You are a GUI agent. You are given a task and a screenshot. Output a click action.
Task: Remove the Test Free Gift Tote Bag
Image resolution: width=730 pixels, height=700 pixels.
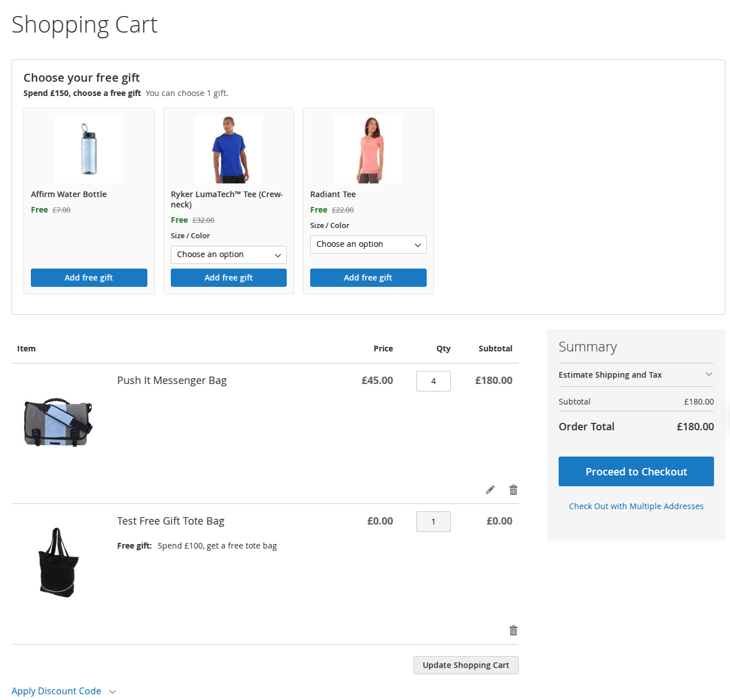[x=514, y=630]
